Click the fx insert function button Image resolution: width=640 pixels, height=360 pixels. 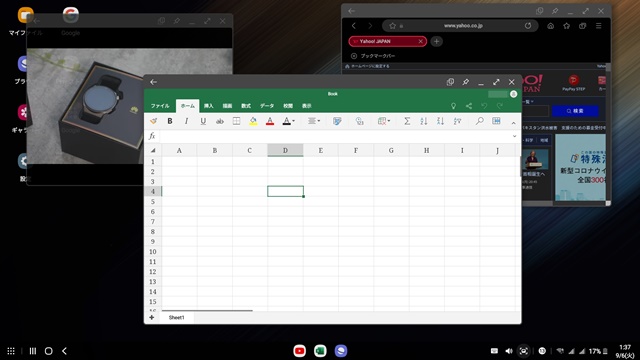[x=152, y=136]
